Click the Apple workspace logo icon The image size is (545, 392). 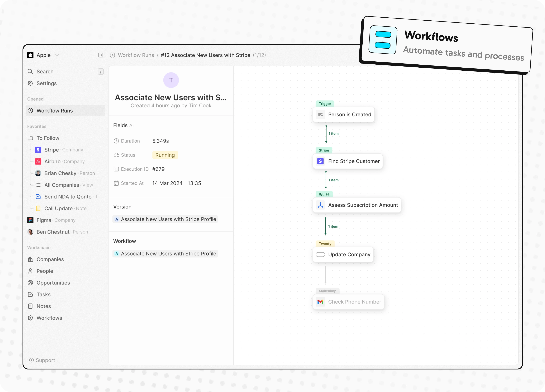[x=30, y=55]
